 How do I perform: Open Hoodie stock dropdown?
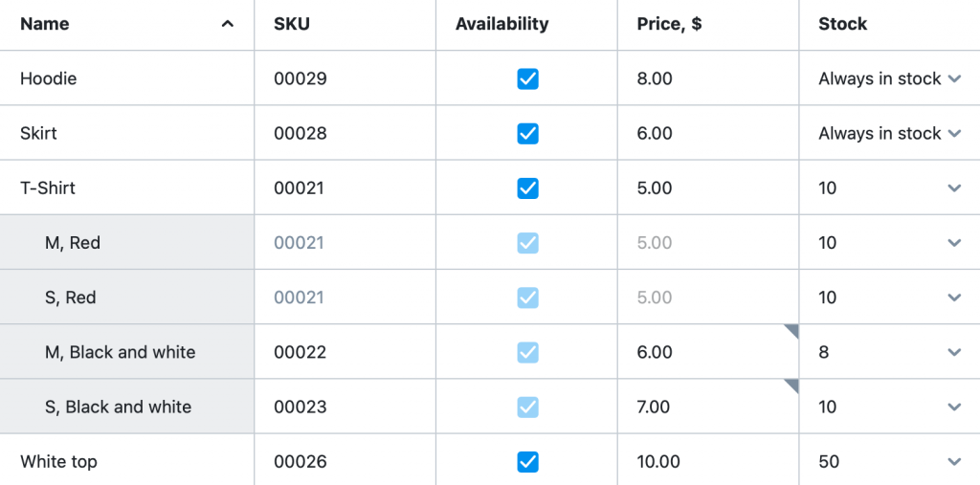pyautogui.click(x=954, y=78)
